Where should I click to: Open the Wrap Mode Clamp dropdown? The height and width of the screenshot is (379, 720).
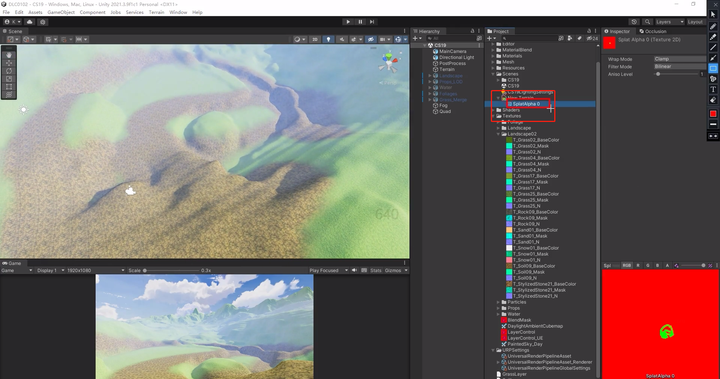tap(680, 59)
